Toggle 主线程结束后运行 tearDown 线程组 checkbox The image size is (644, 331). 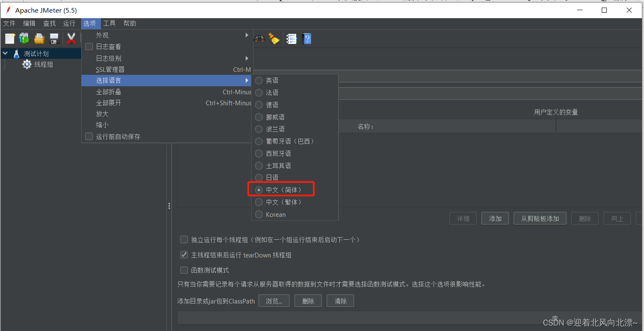[184, 255]
